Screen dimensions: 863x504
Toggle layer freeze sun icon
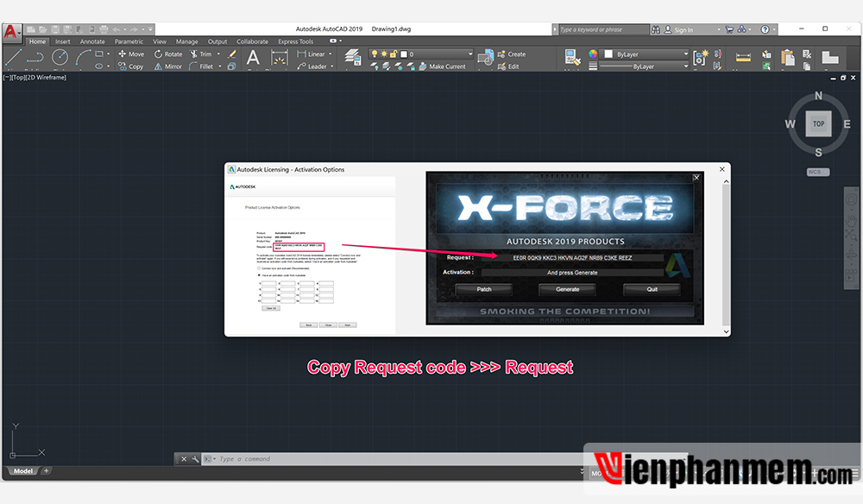[384, 54]
